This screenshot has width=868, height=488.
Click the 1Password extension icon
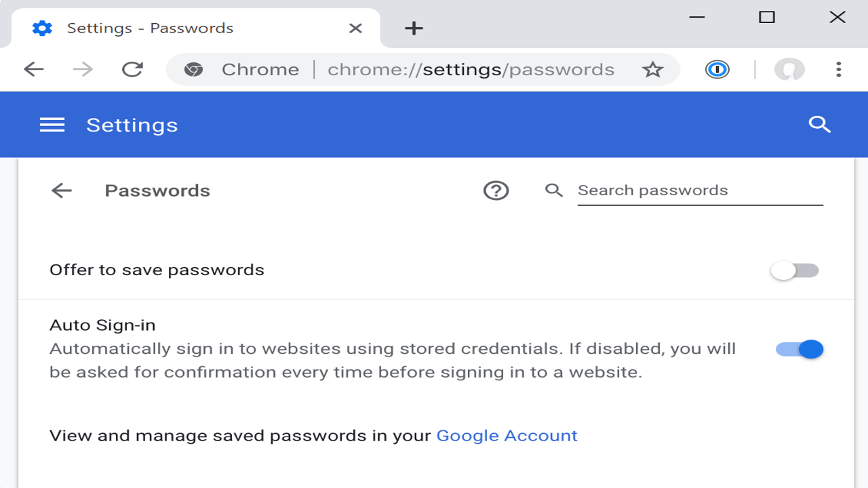[719, 69]
